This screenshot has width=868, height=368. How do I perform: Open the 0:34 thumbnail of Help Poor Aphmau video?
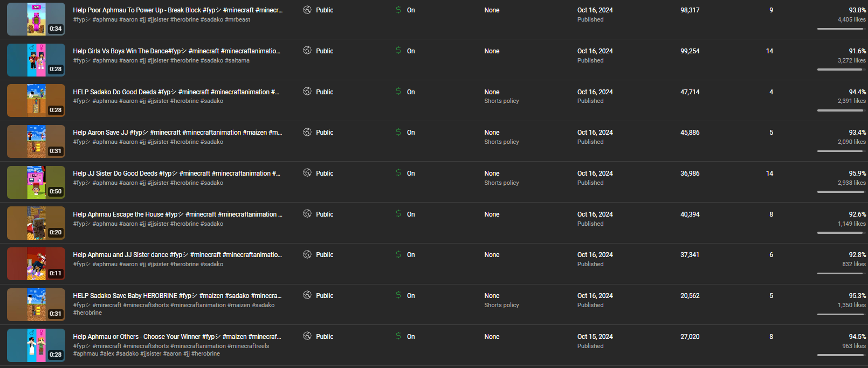tap(36, 19)
